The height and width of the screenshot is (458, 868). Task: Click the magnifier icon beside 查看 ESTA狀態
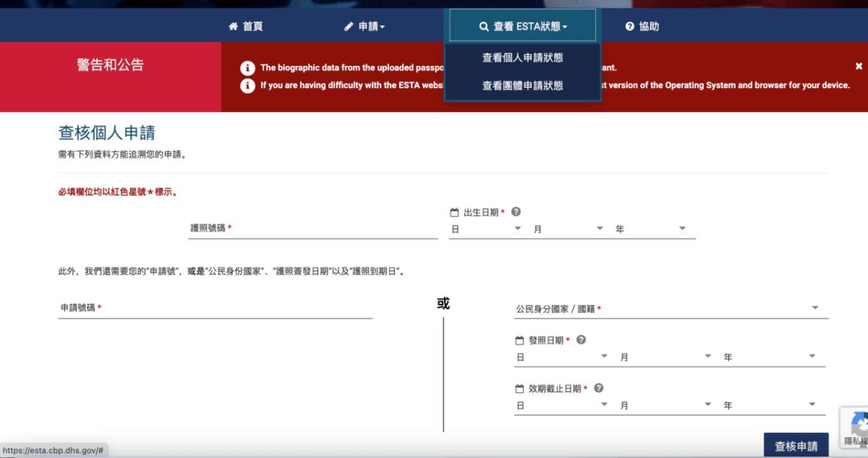(x=483, y=26)
